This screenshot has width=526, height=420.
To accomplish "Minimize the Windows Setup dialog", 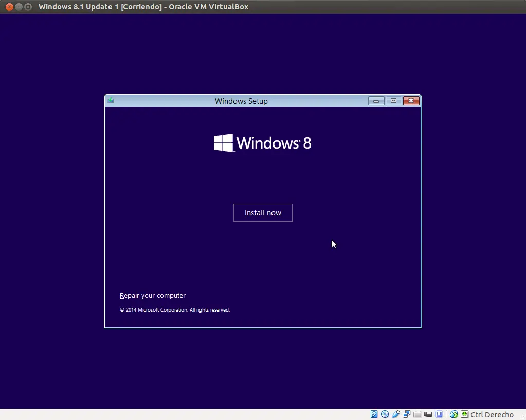I will 376,101.
